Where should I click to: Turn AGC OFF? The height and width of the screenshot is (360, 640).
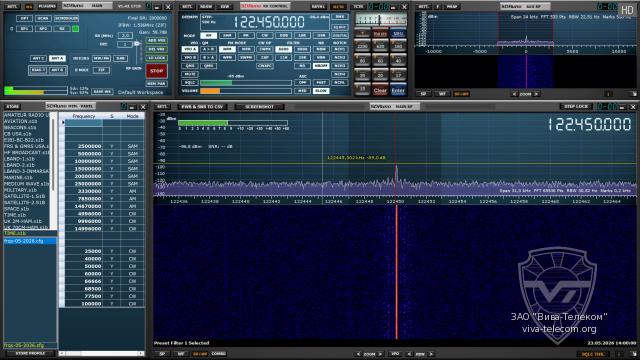[302, 82]
